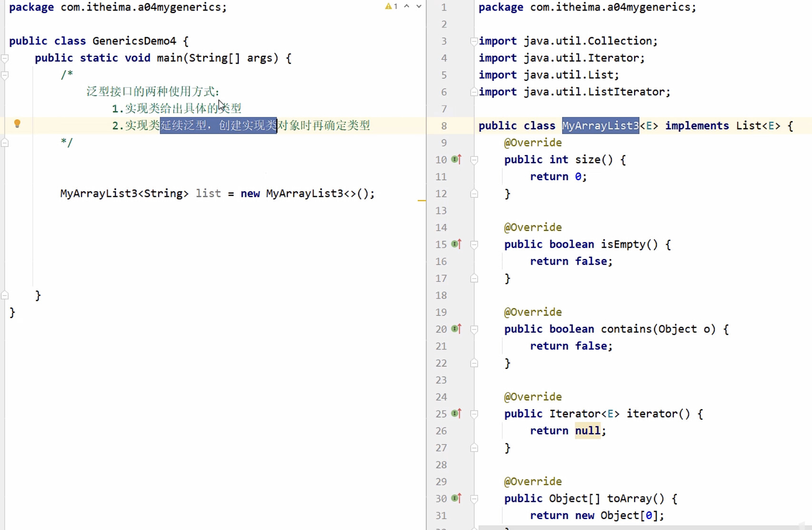812x530 pixels.
Task: Collapse the isEmpty() method fold marker
Action: tap(474, 245)
